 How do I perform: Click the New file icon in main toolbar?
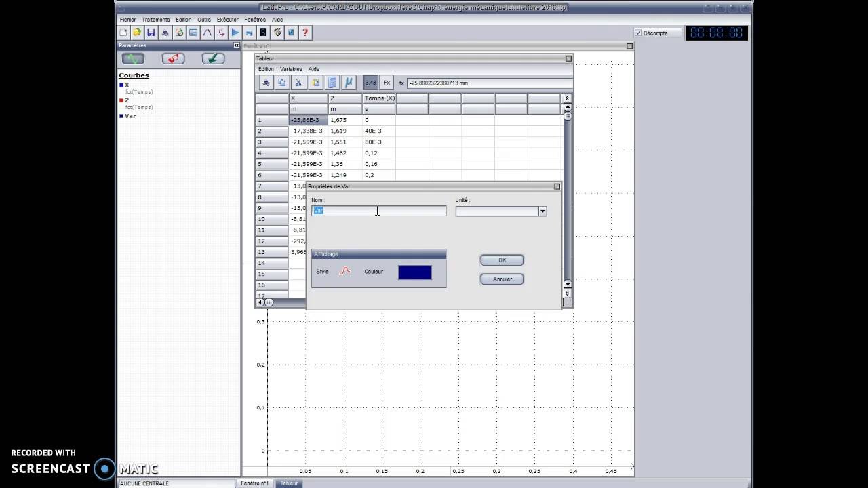[x=123, y=33]
